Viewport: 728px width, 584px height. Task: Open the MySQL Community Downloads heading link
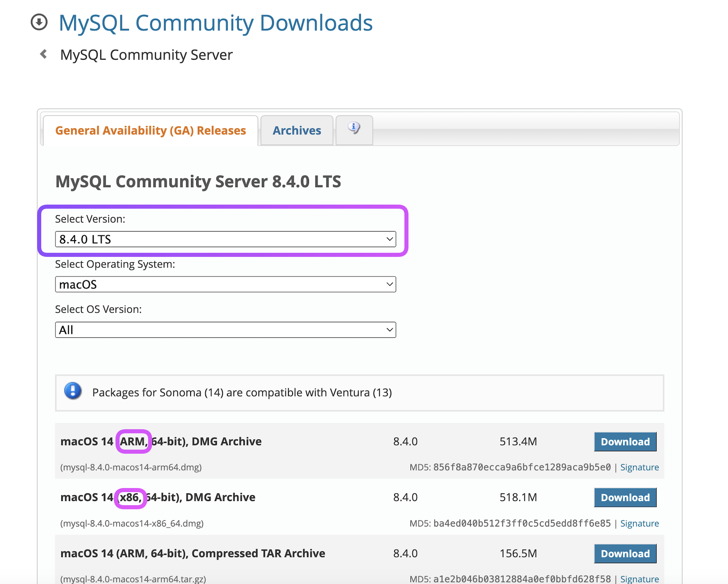click(215, 23)
